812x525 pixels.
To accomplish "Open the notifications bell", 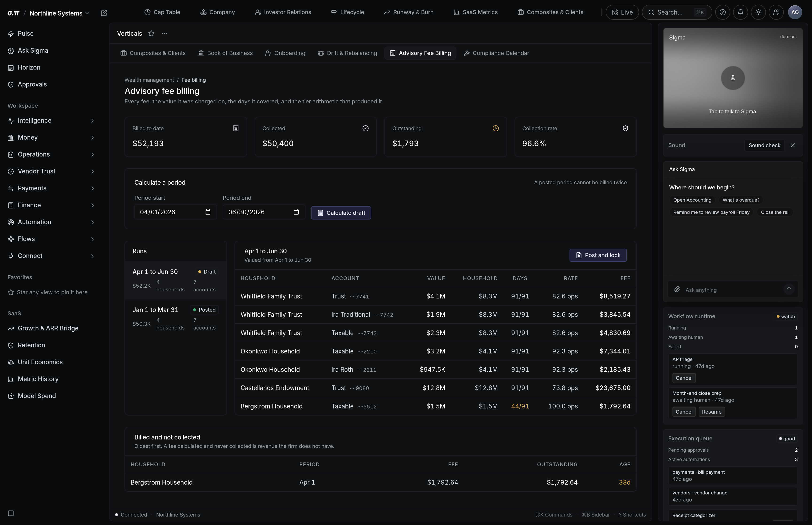I will click(x=740, y=12).
